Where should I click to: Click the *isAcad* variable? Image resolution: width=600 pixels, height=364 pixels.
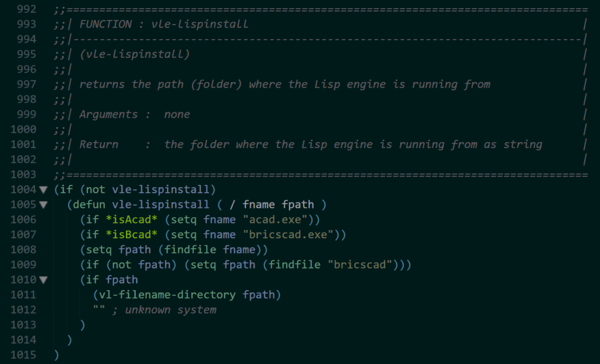[124, 219]
